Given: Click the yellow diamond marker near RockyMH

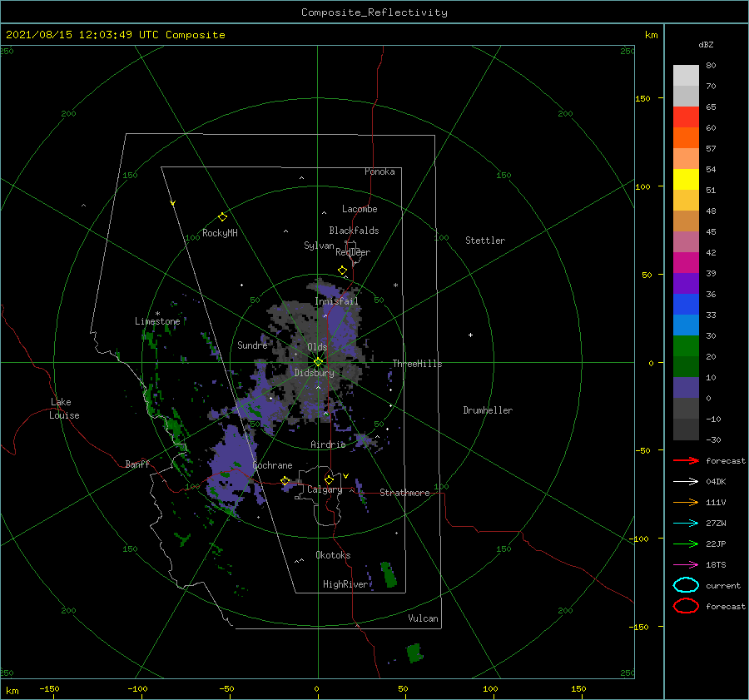Looking at the screenshot, I should [x=222, y=217].
